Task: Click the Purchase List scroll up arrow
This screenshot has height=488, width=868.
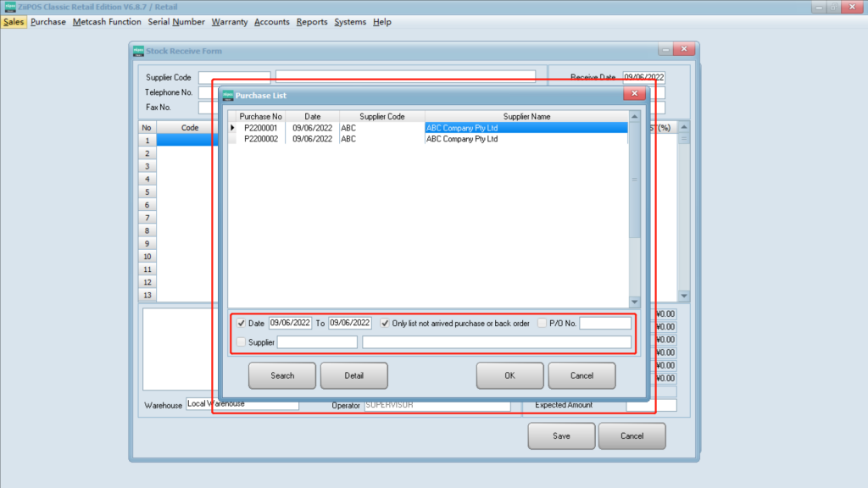Action: (634, 116)
